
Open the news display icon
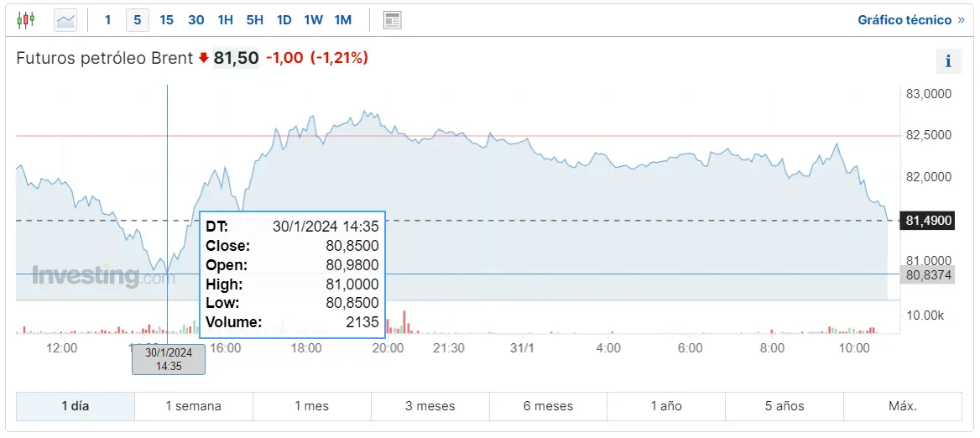[x=392, y=19]
